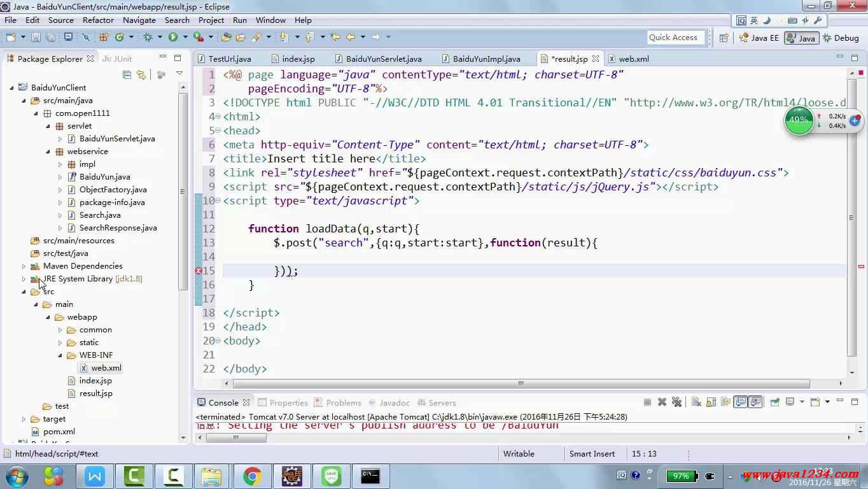Switch to the web.xml editor tab
This screenshot has height=489, width=868.
[629, 59]
